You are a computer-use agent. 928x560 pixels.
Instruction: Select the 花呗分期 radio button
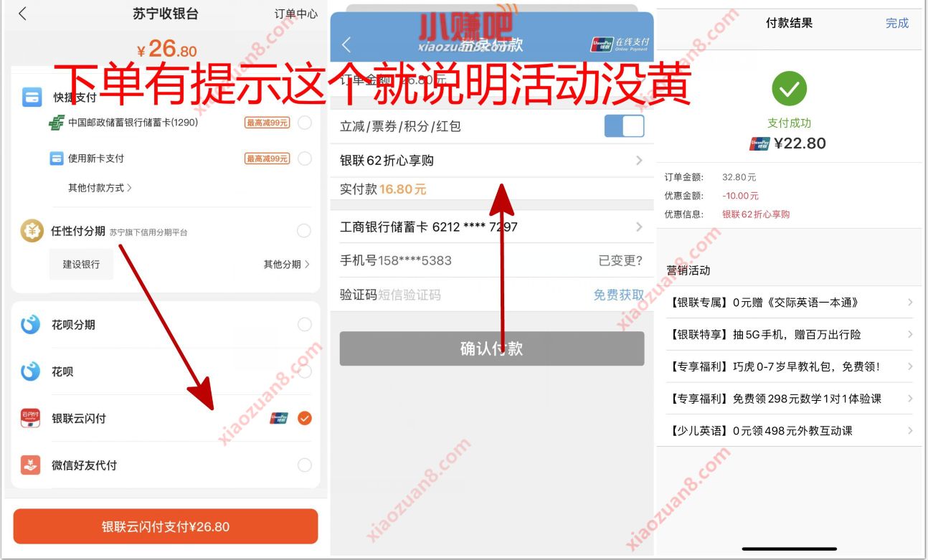coord(305,325)
